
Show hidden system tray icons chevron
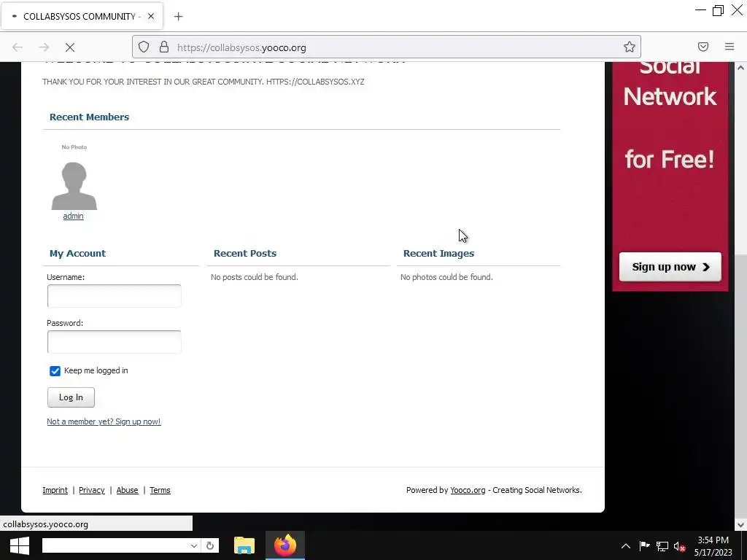[626, 546]
